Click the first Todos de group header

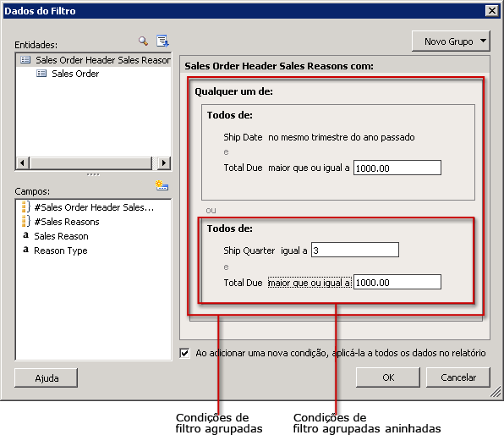tap(229, 115)
